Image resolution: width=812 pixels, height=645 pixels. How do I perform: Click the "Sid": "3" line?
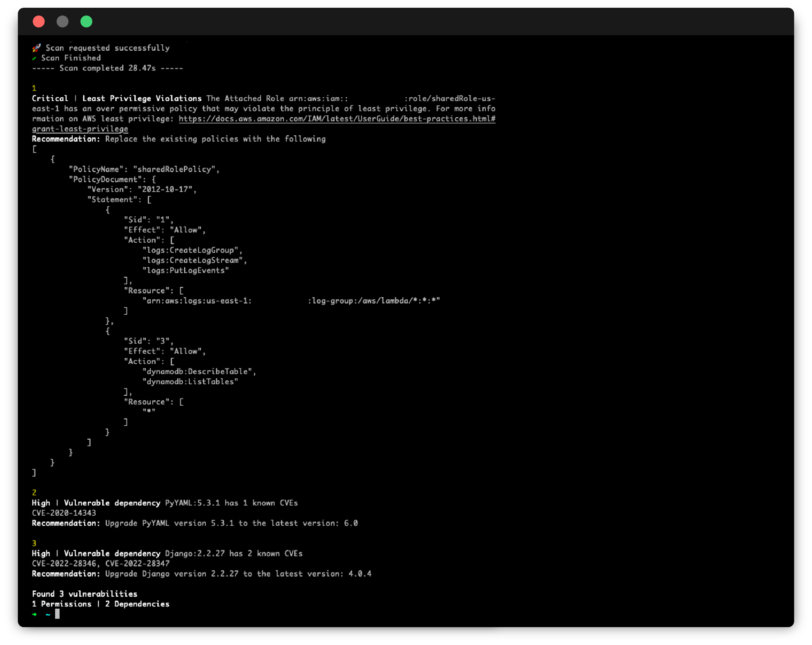149,341
